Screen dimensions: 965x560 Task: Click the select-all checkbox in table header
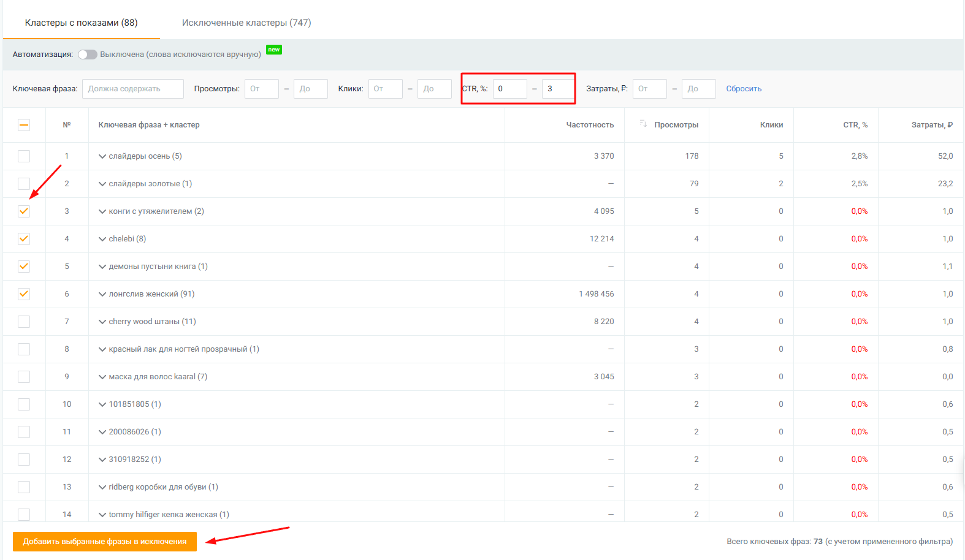tap(24, 125)
